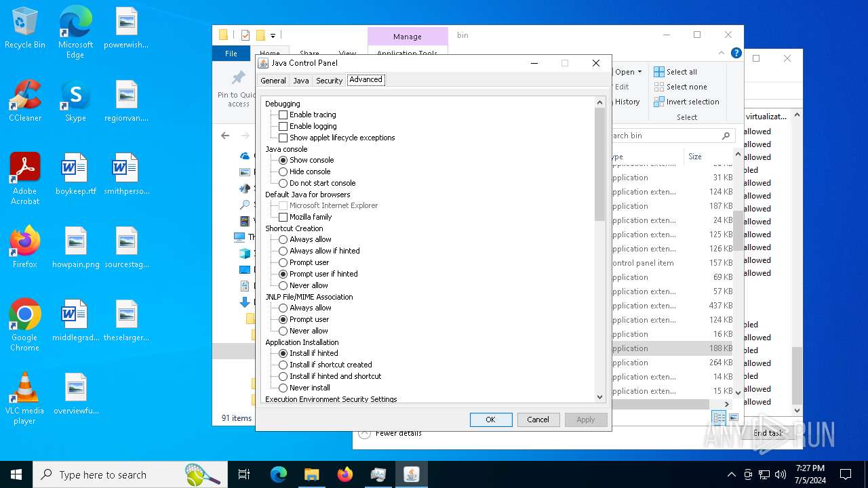The height and width of the screenshot is (488, 868).
Task: Open Quick Access Toolbar customize dropdown
Action: point(273,35)
